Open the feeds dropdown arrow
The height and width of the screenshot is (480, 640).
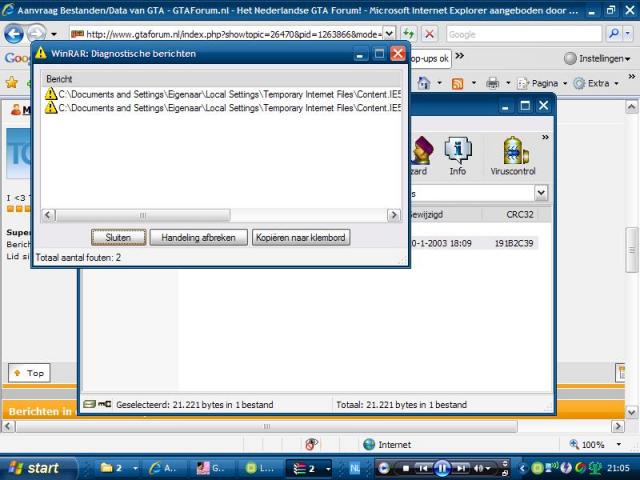coord(474,83)
